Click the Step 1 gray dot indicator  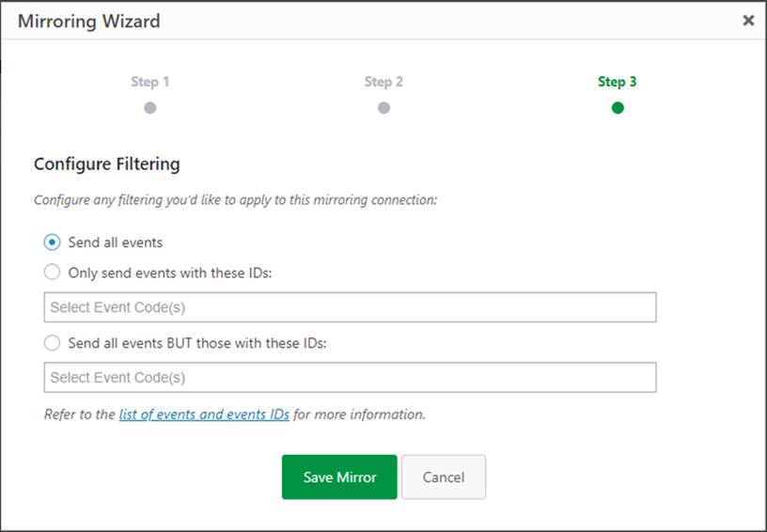click(150, 108)
